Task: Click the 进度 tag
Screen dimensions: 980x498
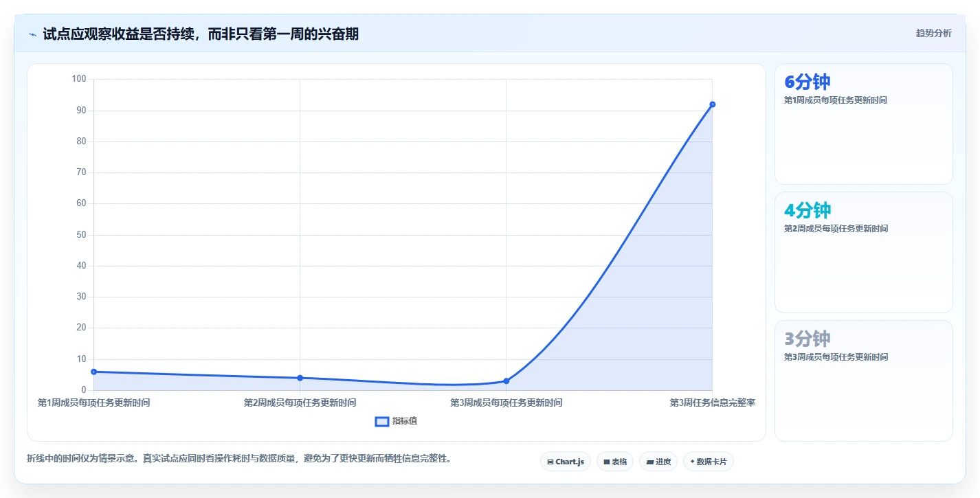Action: tap(658, 462)
